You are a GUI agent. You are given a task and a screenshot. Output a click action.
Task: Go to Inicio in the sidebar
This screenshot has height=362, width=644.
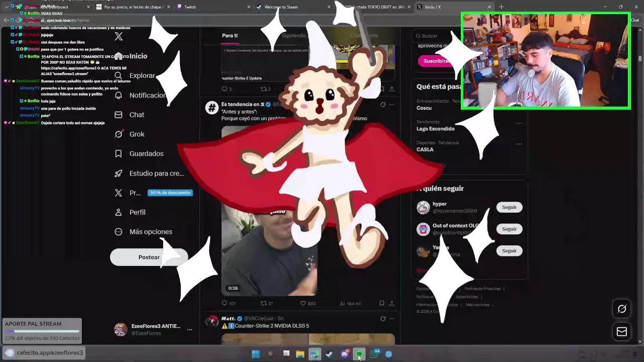pyautogui.click(x=131, y=56)
